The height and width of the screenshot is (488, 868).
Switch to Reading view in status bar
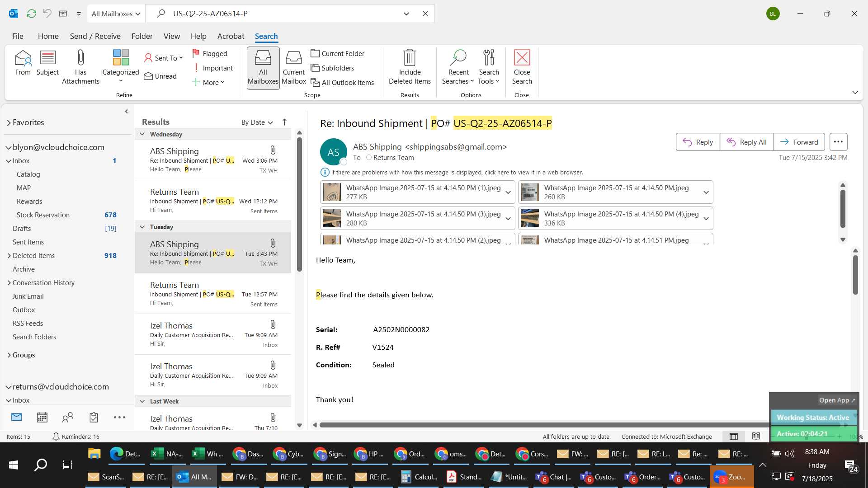click(756, 436)
